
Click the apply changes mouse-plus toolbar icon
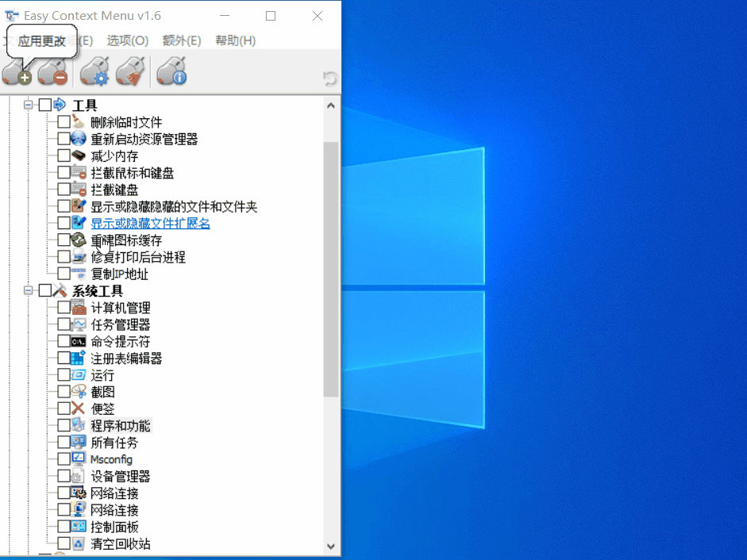[x=17, y=72]
